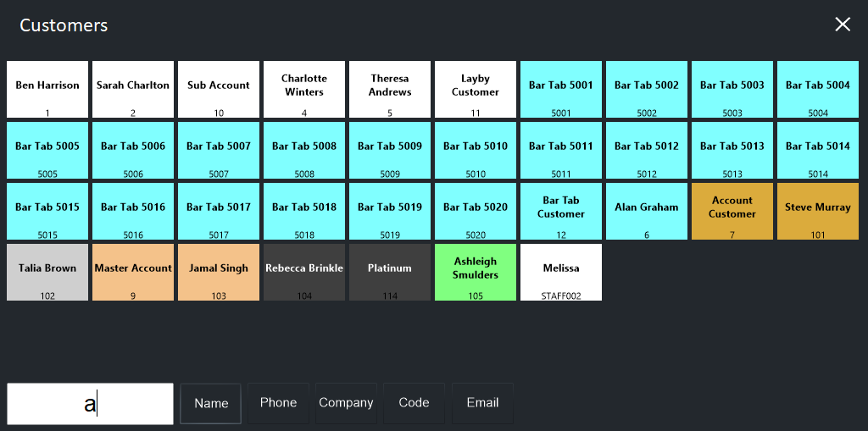Choose the Sub Account tile
The image size is (868, 431).
pyautogui.click(x=219, y=89)
